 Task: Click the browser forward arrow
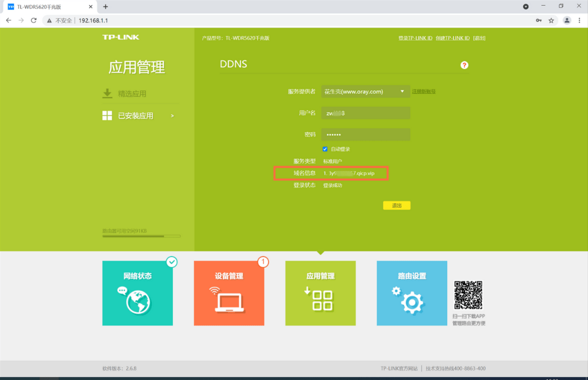pos(21,21)
